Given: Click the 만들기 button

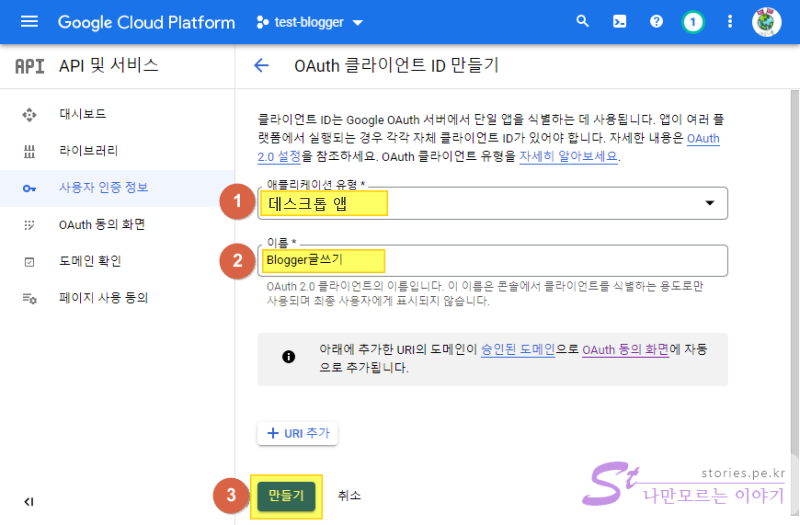Looking at the screenshot, I should [x=286, y=495].
